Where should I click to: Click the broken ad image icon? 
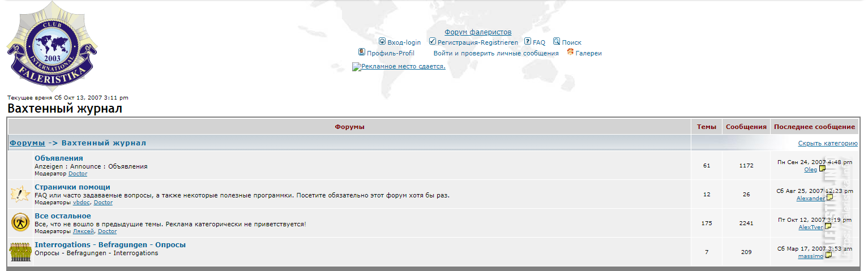(357, 67)
